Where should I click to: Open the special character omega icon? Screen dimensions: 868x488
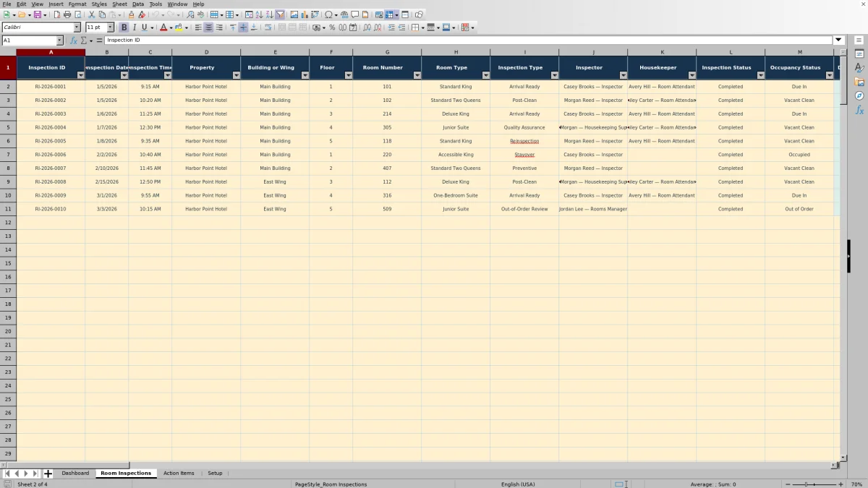click(329, 14)
